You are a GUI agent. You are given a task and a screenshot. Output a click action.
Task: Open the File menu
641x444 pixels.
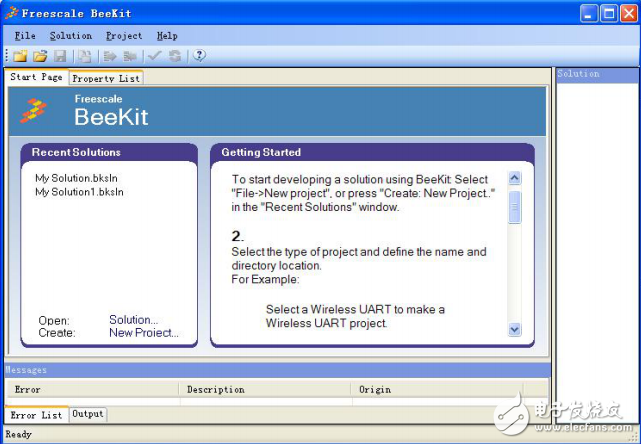tap(25, 36)
